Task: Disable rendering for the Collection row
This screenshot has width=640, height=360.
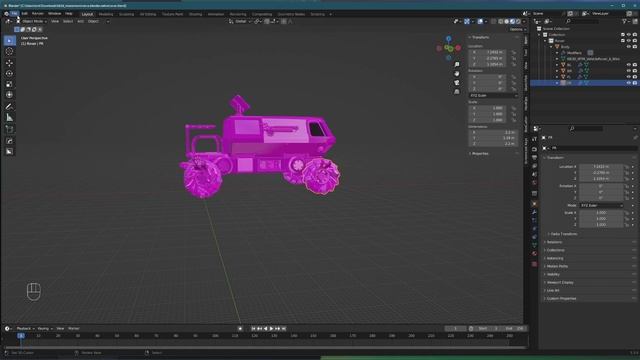Action: [x=635, y=35]
